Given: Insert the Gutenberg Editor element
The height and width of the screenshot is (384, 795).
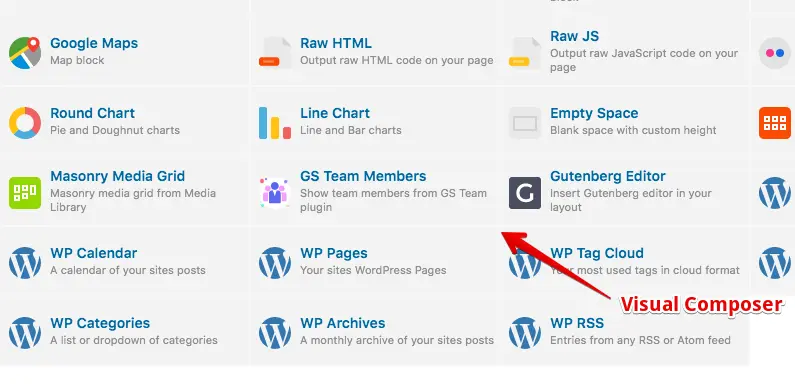Looking at the screenshot, I should (x=607, y=176).
